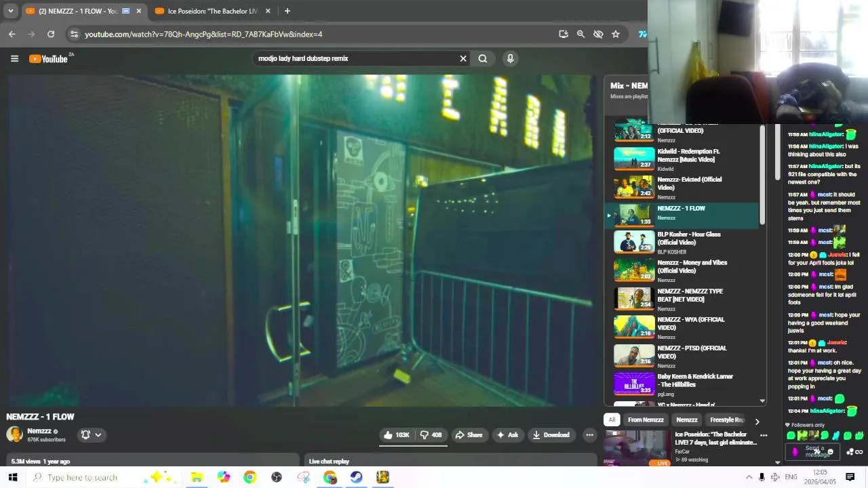Screen dimensions: 868x488
Task: Clear the YouTube search box text
Action: pyautogui.click(x=463, y=59)
